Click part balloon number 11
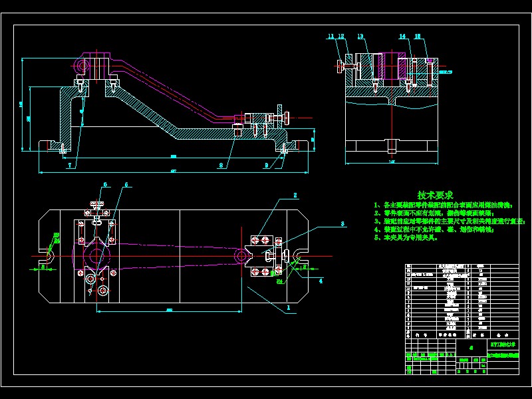Screen dimensions: 532x399 331,37
